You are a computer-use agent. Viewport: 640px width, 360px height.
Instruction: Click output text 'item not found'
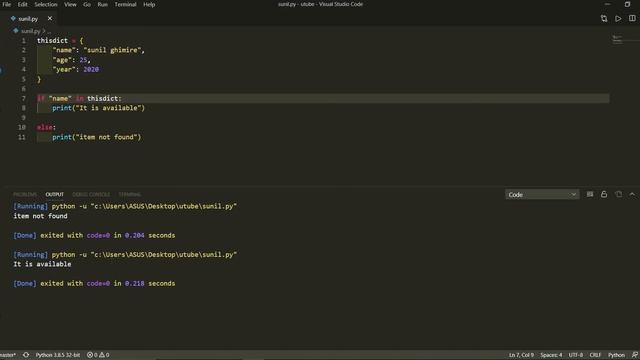pos(40,216)
